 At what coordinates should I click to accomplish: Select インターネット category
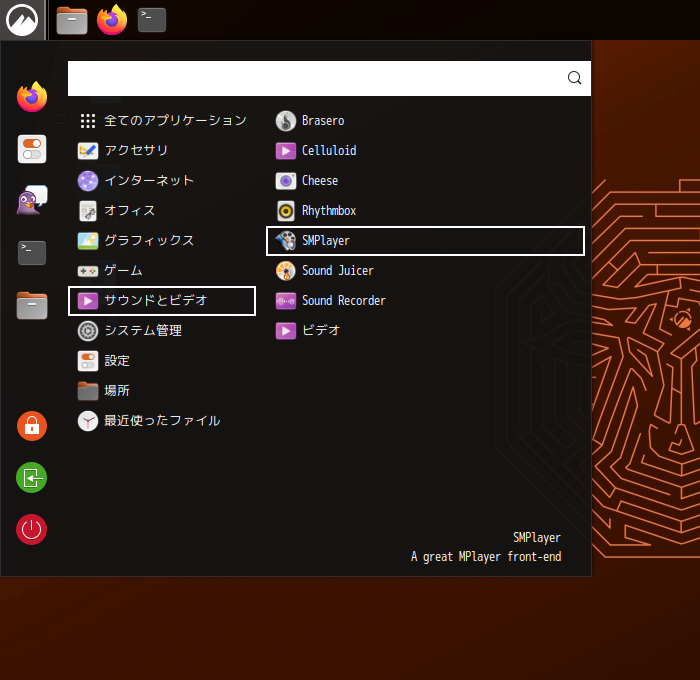click(162, 181)
